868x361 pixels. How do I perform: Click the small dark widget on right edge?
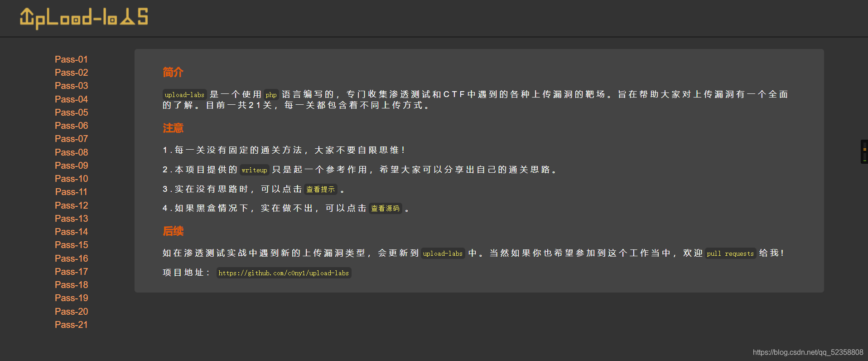pyautogui.click(x=864, y=152)
